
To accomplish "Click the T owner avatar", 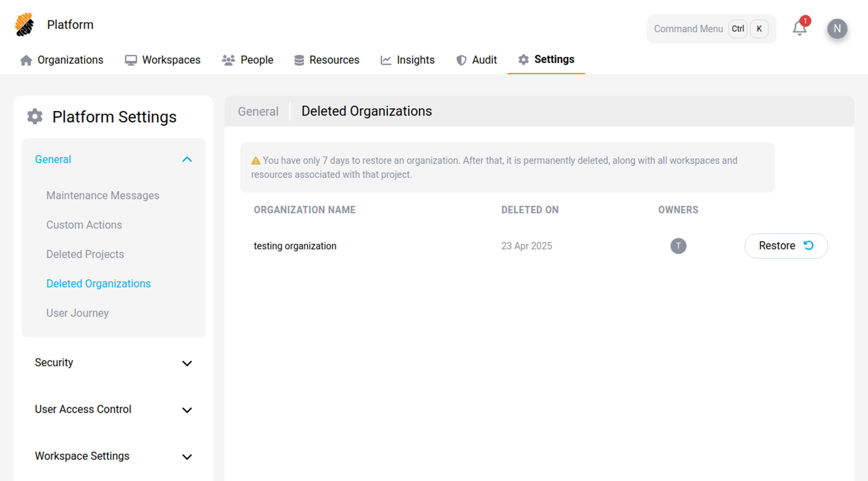I will click(678, 246).
